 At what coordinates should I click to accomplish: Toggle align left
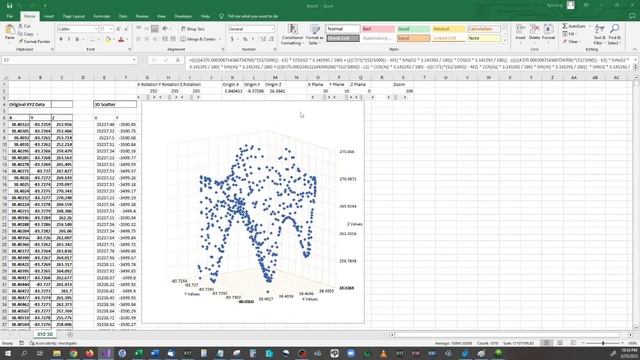(139, 39)
